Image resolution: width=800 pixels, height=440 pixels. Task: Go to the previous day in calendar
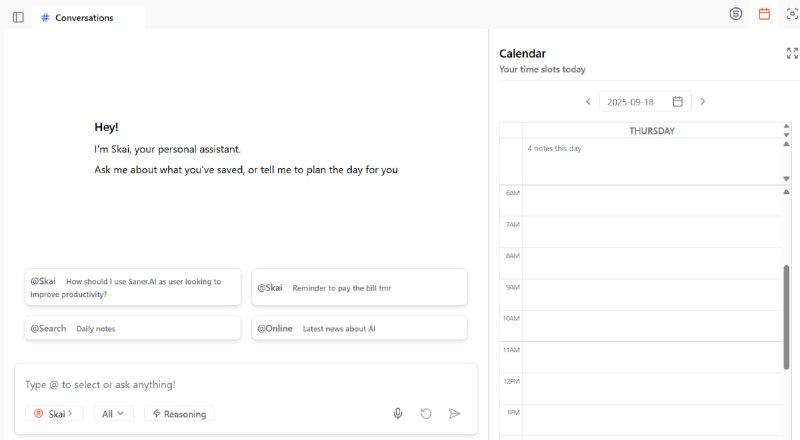tap(588, 101)
